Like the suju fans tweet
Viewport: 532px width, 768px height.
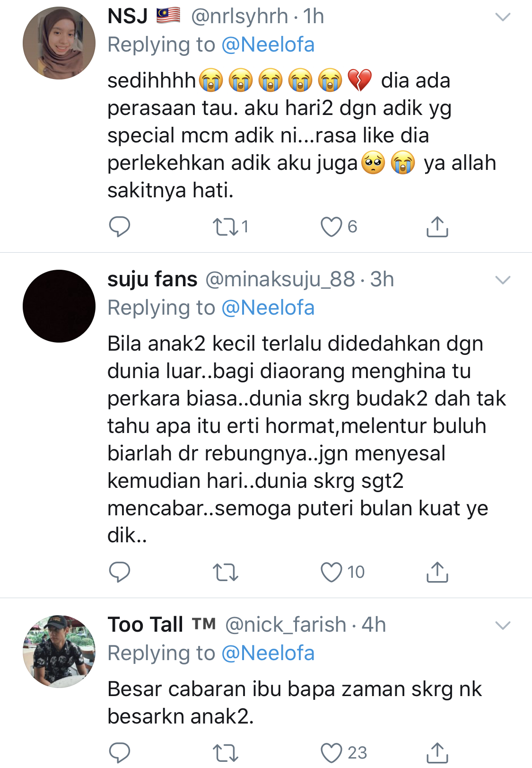(331, 572)
